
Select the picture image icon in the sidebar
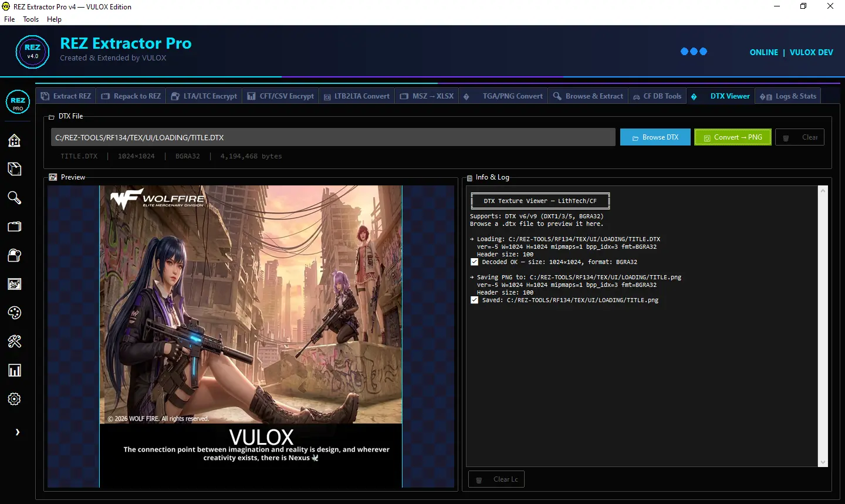15,284
